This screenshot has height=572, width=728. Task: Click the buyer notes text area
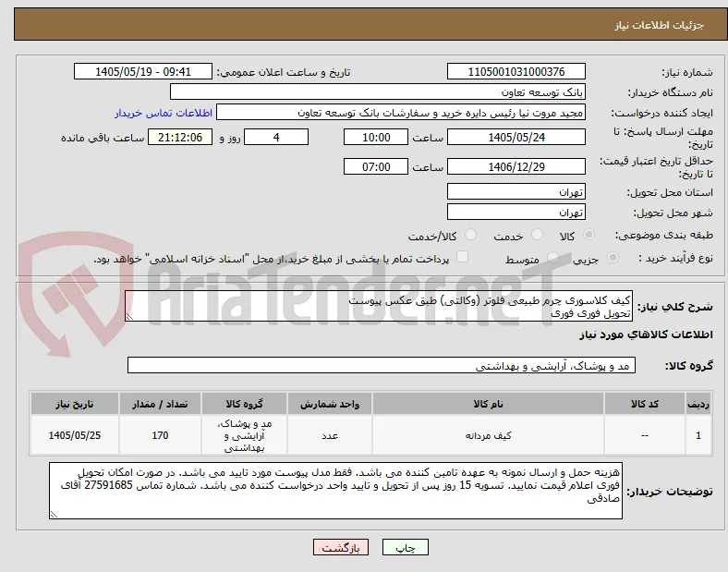tap(335, 491)
